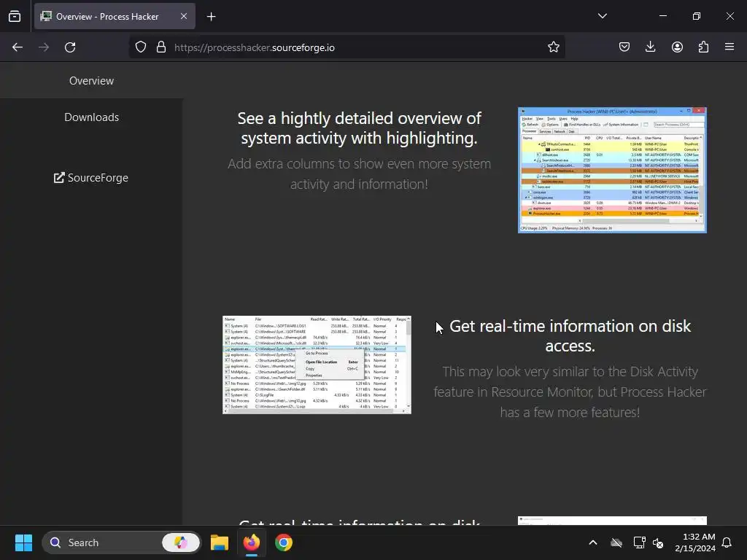This screenshot has height=560, width=747.
Task: Open the muted volume tray icon
Action: coord(658,542)
